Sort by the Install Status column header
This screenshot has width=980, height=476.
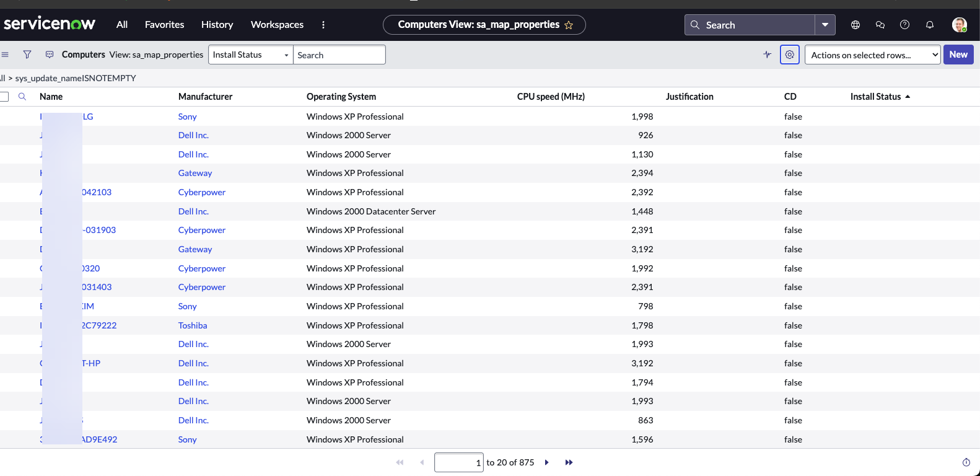pyautogui.click(x=875, y=97)
